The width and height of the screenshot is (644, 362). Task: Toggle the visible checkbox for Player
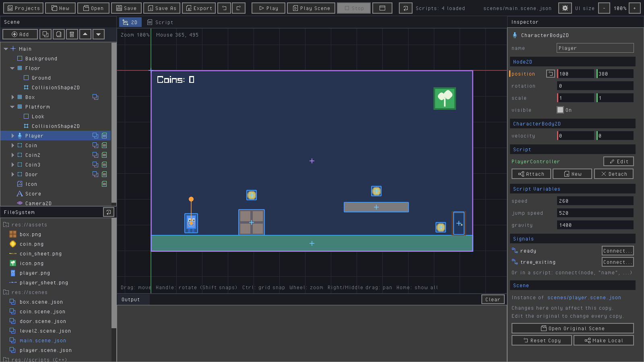[x=560, y=110]
